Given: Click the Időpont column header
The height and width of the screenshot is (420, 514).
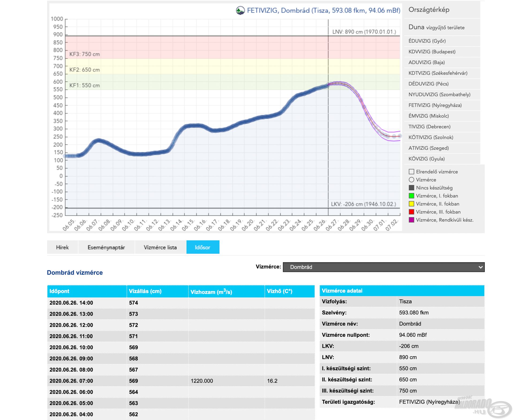Looking at the screenshot, I should 87,291.
